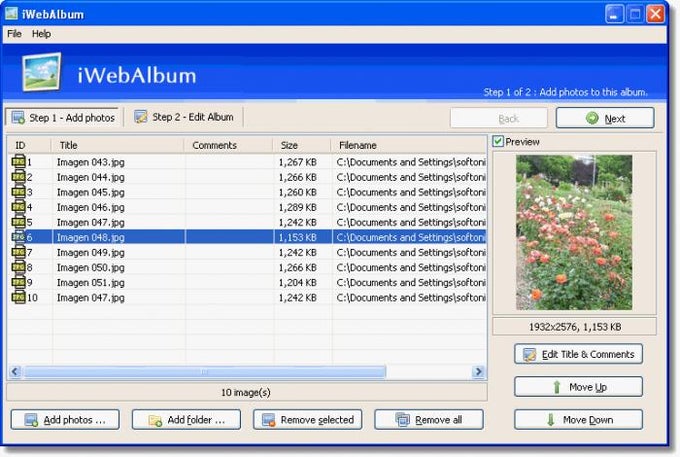Click Remove selected button
The image size is (680, 457).
[x=307, y=420]
